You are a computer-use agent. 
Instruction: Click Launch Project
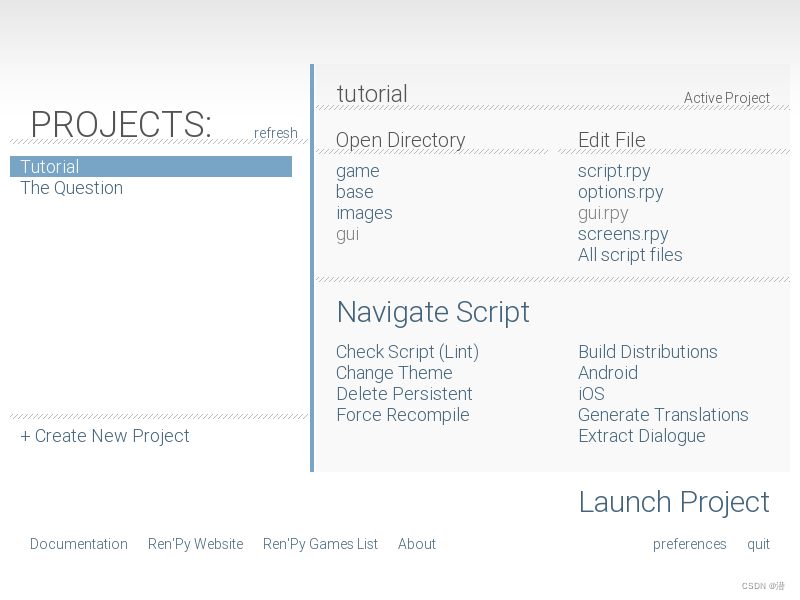pos(674,502)
